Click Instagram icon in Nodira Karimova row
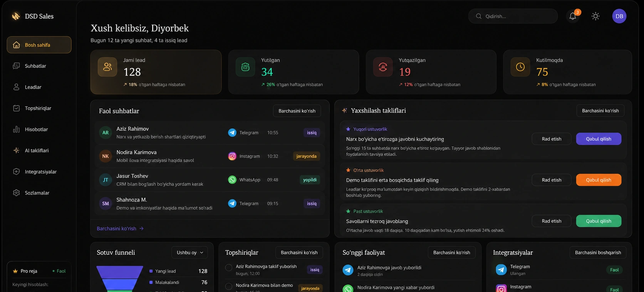The width and height of the screenshot is (644, 292). [x=232, y=156]
